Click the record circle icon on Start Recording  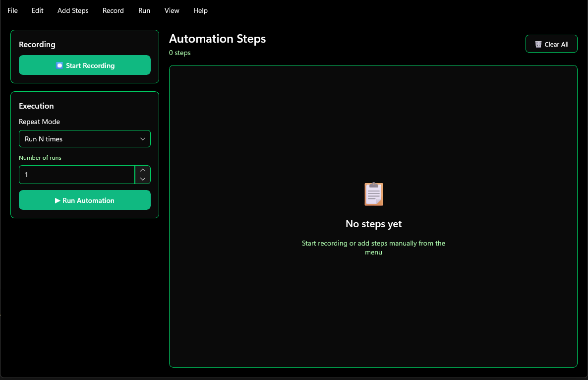pyautogui.click(x=59, y=65)
